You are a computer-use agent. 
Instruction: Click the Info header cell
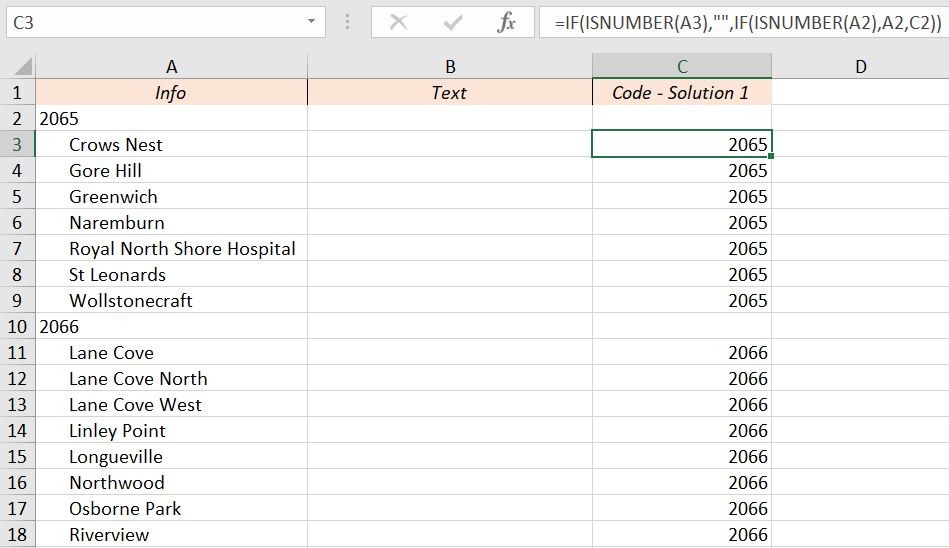pos(171,92)
